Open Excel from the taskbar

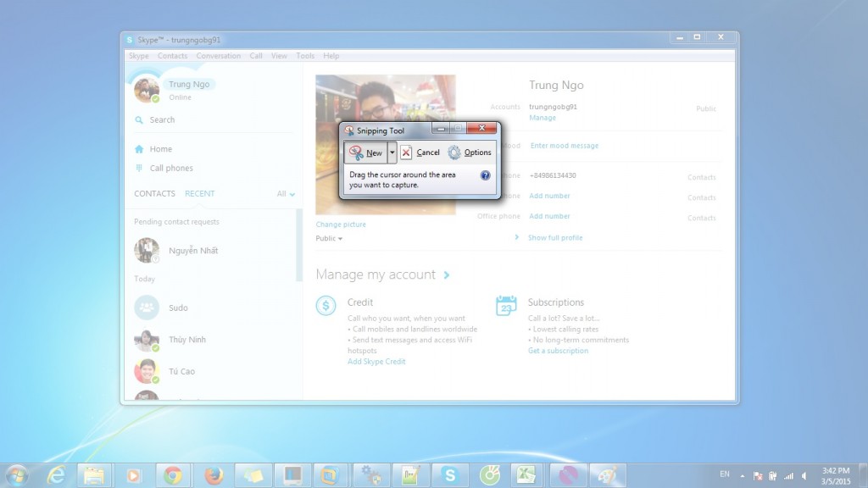point(526,475)
